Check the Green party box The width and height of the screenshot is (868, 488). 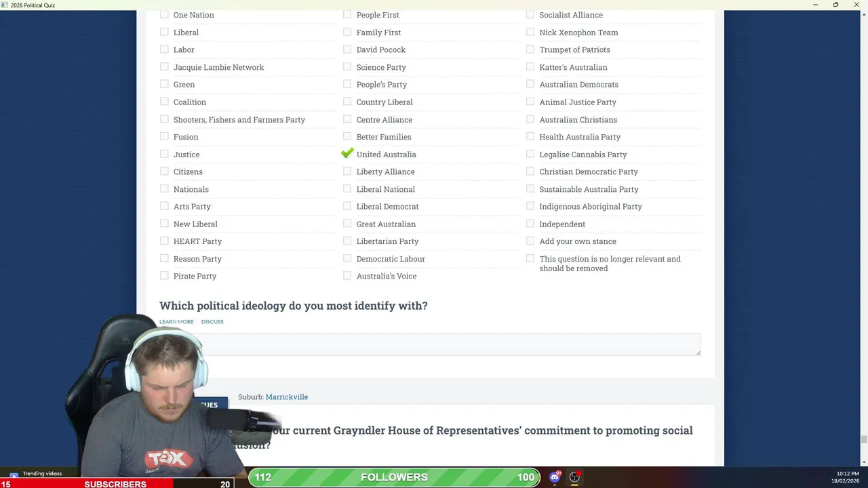pyautogui.click(x=164, y=84)
